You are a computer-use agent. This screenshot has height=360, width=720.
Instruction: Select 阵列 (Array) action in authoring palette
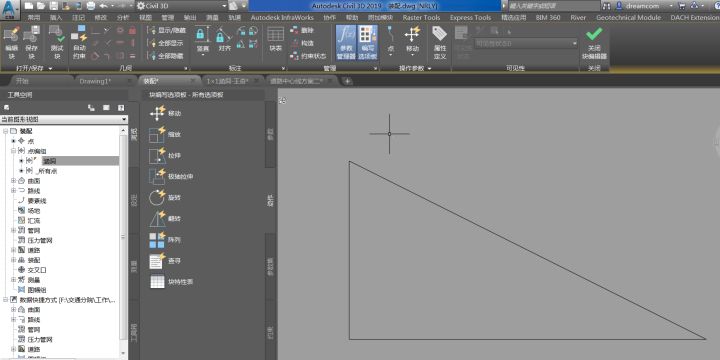click(165, 240)
